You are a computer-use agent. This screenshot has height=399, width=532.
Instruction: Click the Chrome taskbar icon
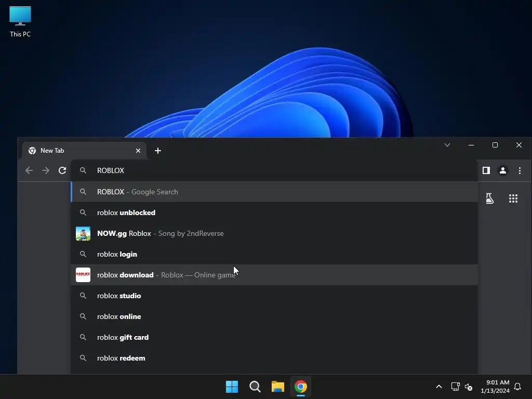coord(301,387)
